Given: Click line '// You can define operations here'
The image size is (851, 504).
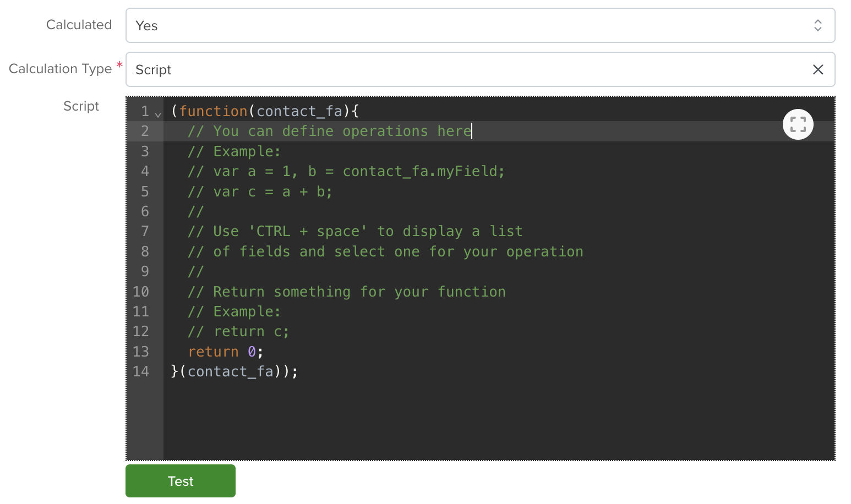Looking at the screenshot, I should (329, 131).
